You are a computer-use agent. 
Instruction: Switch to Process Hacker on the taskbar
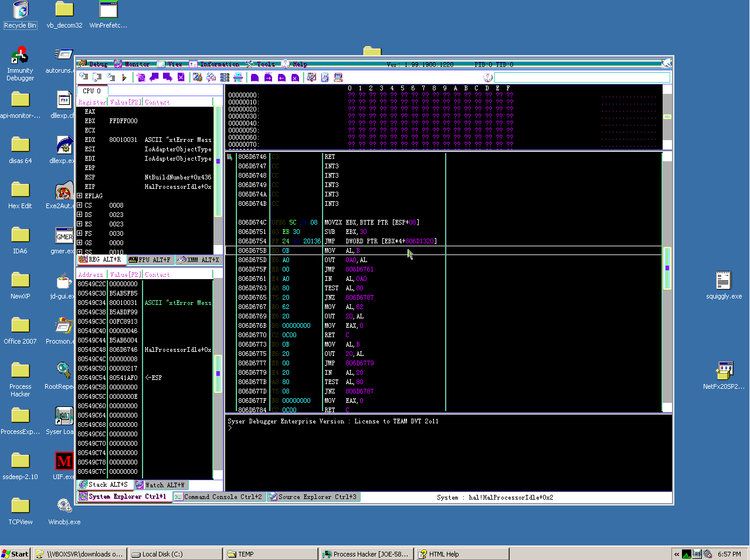click(366, 554)
